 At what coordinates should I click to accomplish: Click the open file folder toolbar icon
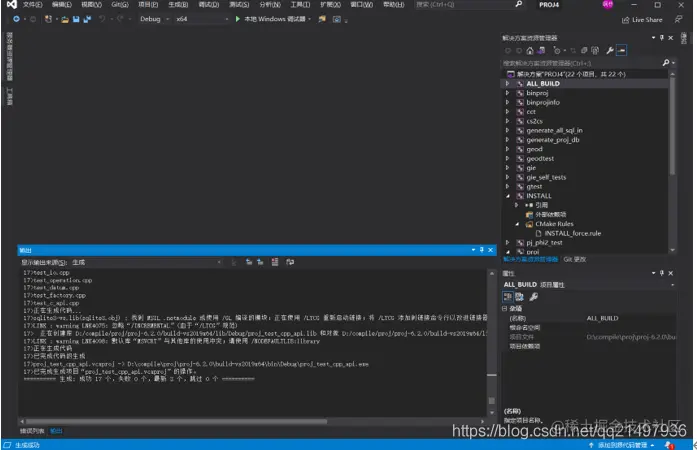click(x=65, y=19)
